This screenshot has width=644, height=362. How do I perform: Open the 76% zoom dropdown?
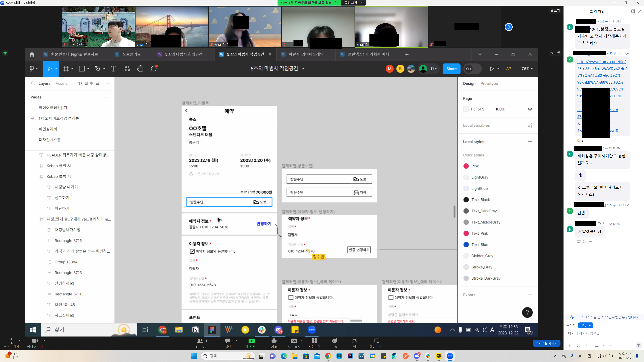pyautogui.click(x=527, y=69)
